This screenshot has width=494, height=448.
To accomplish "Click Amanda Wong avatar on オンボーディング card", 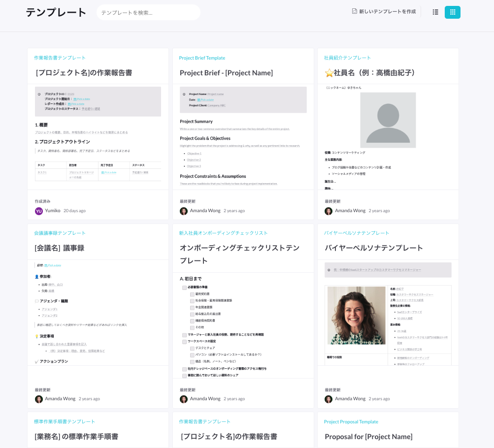I will point(184,399).
